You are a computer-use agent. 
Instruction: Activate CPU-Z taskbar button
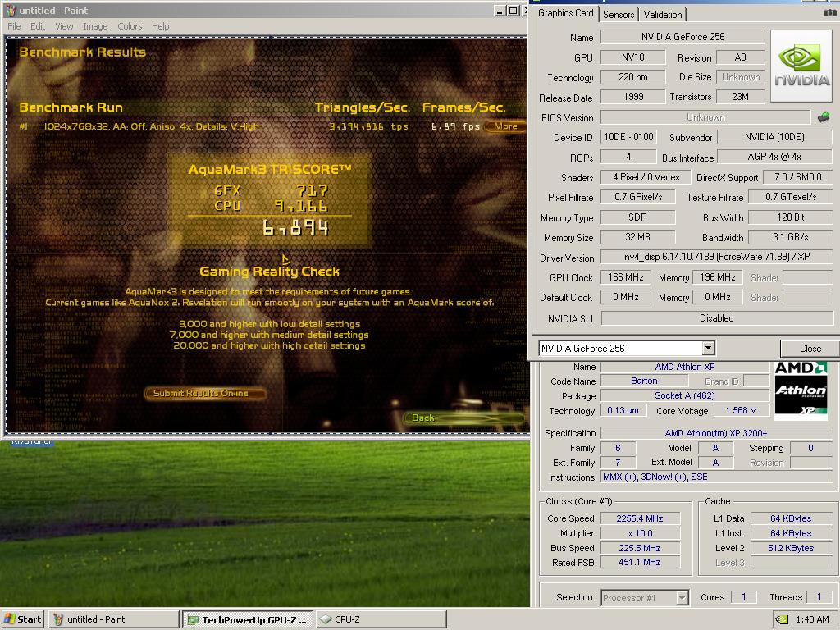click(x=381, y=619)
